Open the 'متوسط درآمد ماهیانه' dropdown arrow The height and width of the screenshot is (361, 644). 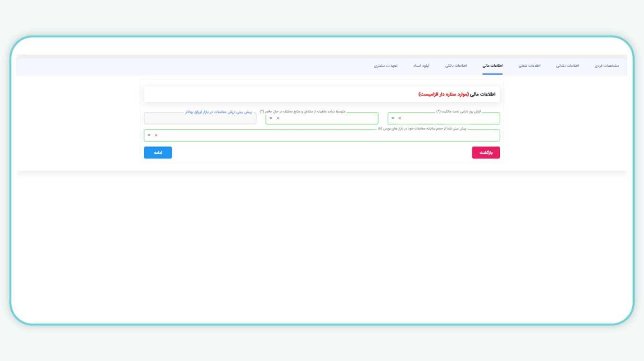click(x=271, y=118)
